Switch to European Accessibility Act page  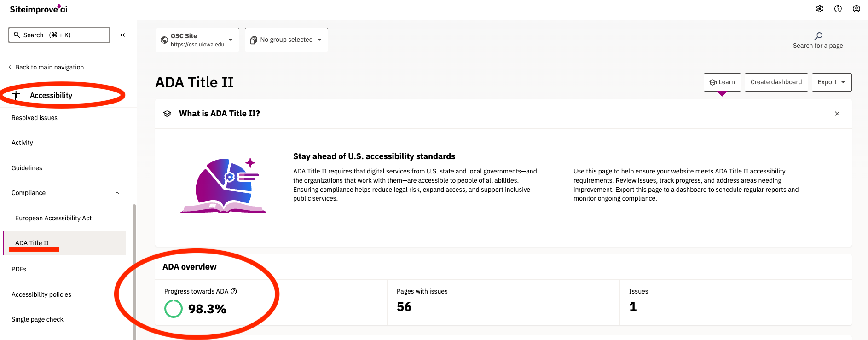coord(53,218)
